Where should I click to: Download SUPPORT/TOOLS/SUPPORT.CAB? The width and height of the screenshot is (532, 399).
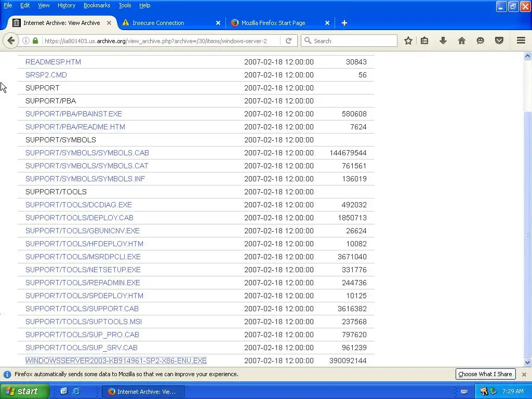(82, 309)
